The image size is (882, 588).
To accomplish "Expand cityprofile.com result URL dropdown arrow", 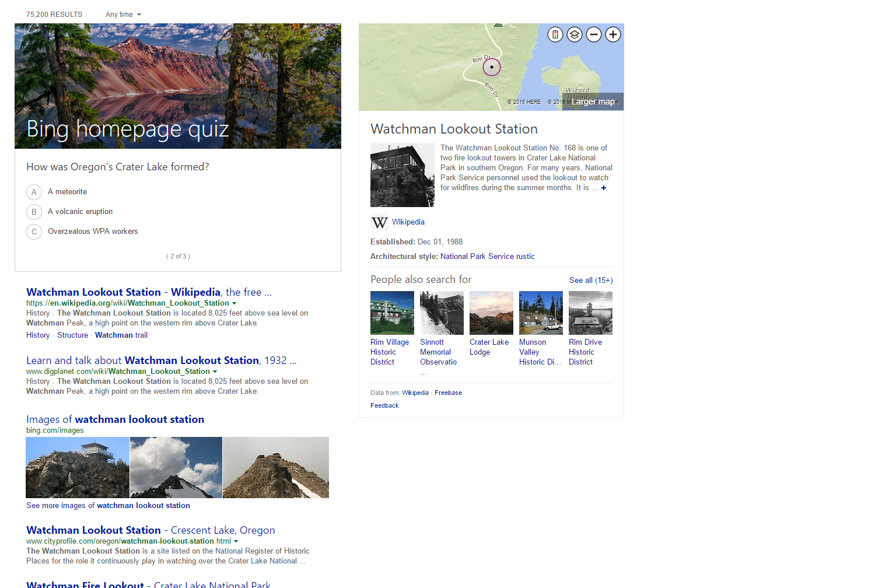I will click(x=236, y=541).
